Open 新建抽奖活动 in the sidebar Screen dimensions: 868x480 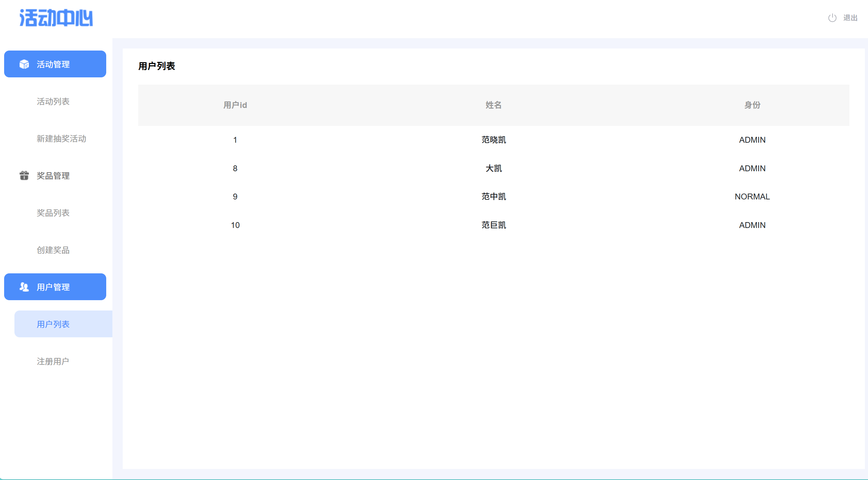(61, 139)
